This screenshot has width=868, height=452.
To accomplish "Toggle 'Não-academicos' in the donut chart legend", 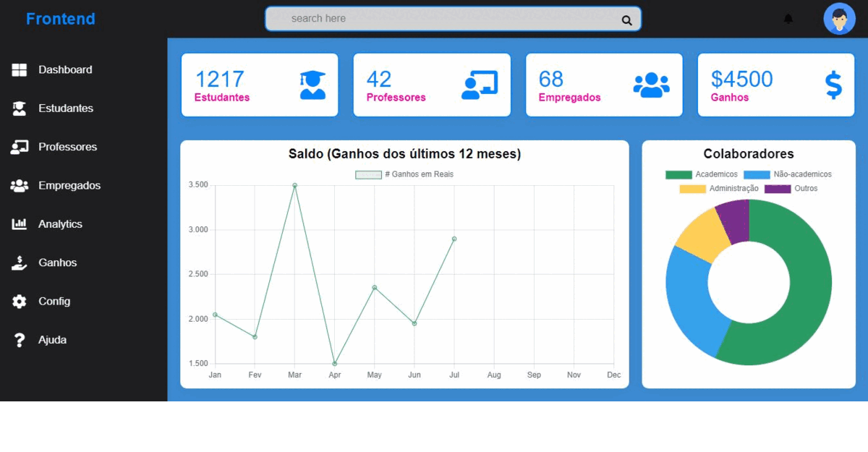I will pyautogui.click(x=788, y=174).
